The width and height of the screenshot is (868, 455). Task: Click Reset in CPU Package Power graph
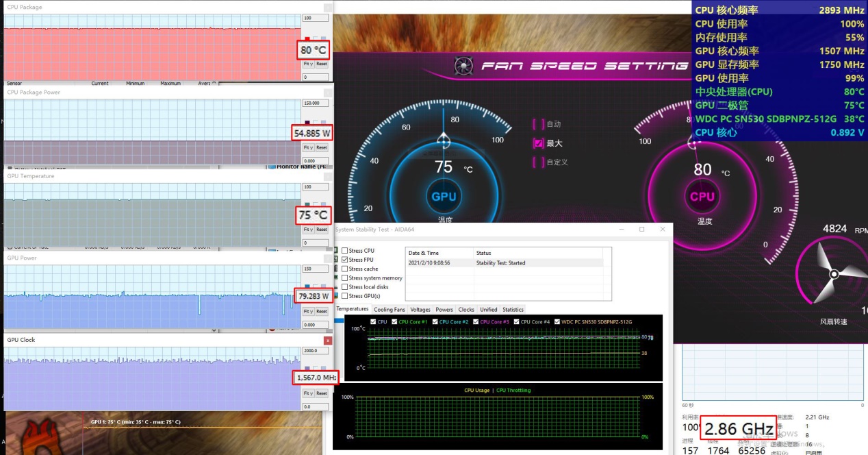[322, 147]
